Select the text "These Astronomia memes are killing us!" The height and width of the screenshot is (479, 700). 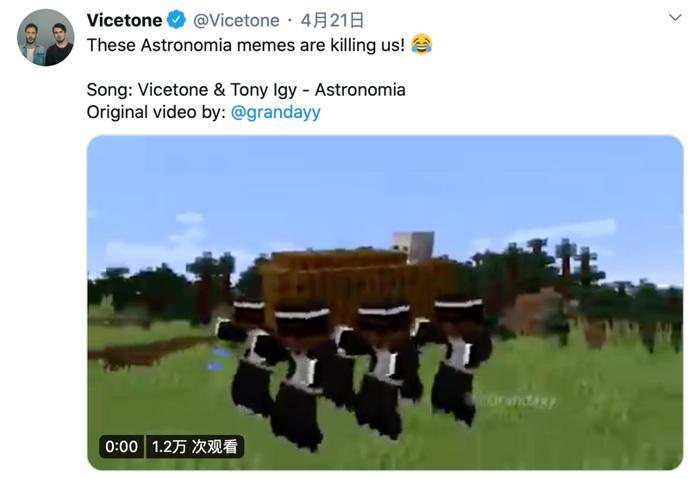pos(246,45)
